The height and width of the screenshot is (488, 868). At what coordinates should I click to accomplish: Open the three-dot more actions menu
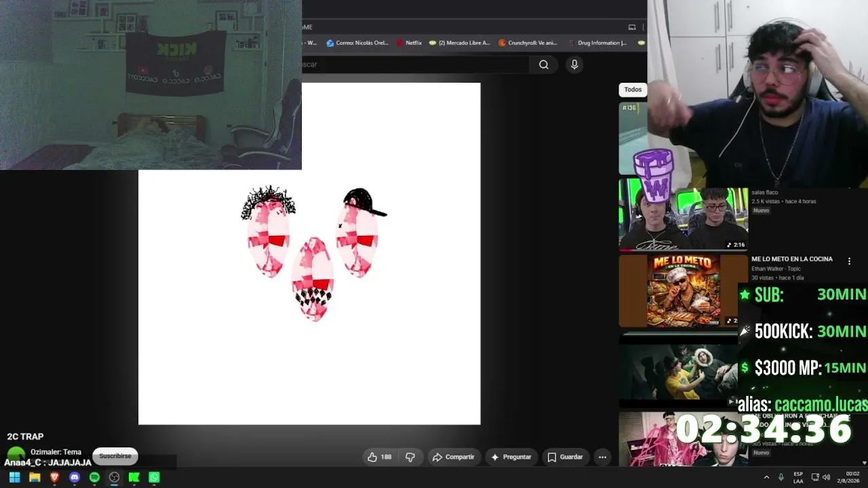pos(602,457)
